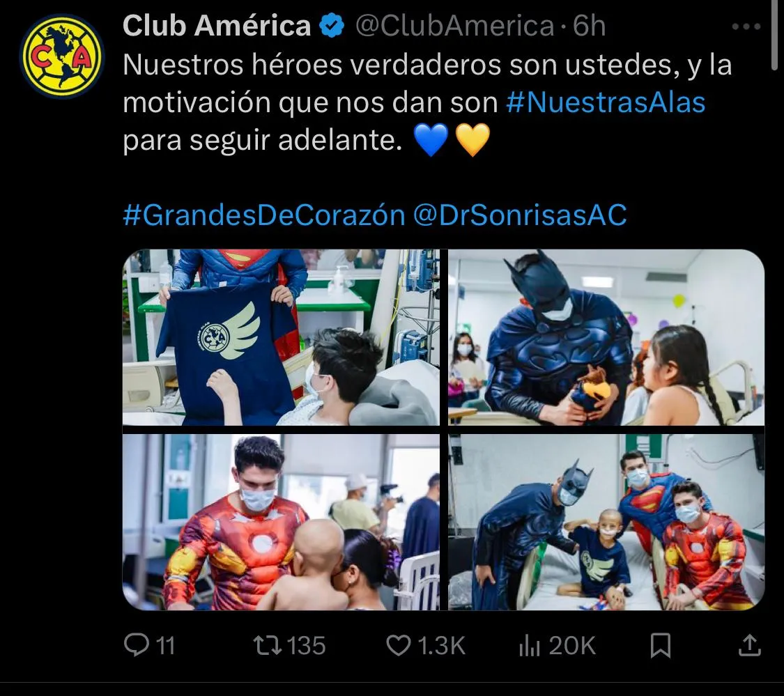
Task: Click the @ClubAmerica handle
Action: [454, 26]
